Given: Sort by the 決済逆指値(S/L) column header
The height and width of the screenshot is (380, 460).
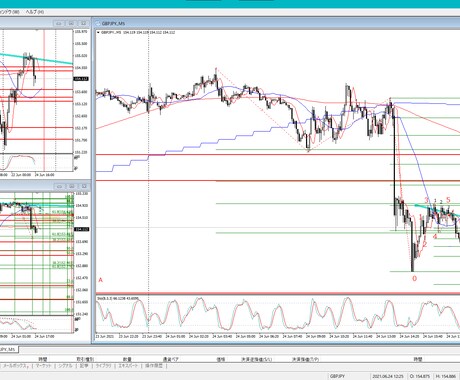Looking at the screenshot, I should (x=257, y=359).
